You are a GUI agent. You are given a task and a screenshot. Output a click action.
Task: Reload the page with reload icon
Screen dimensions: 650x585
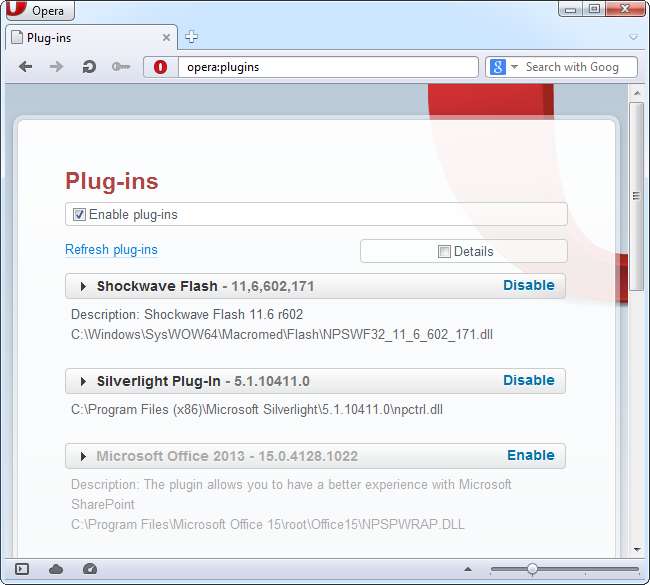pyautogui.click(x=88, y=67)
